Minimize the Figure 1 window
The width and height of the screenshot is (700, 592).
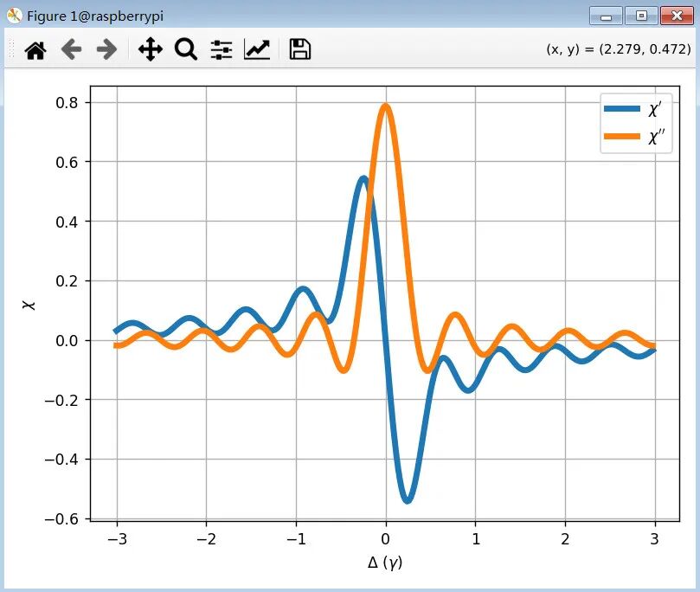[606, 16]
